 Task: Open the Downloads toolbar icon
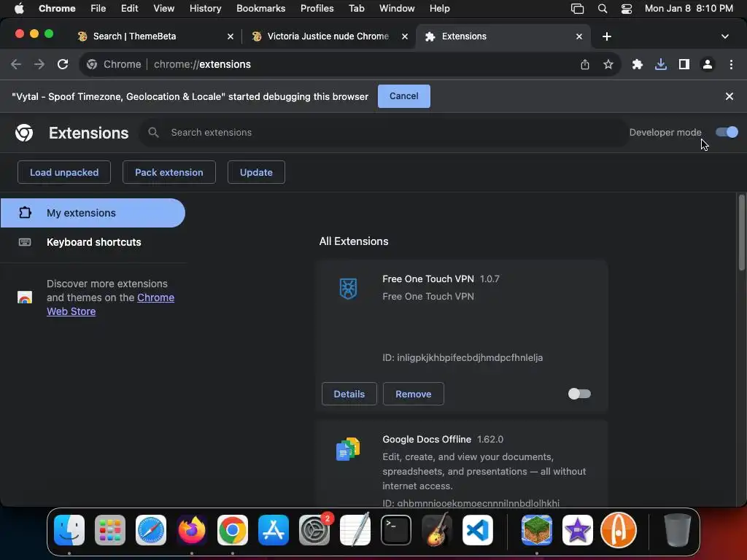pyautogui.click(x=661, y=64)
